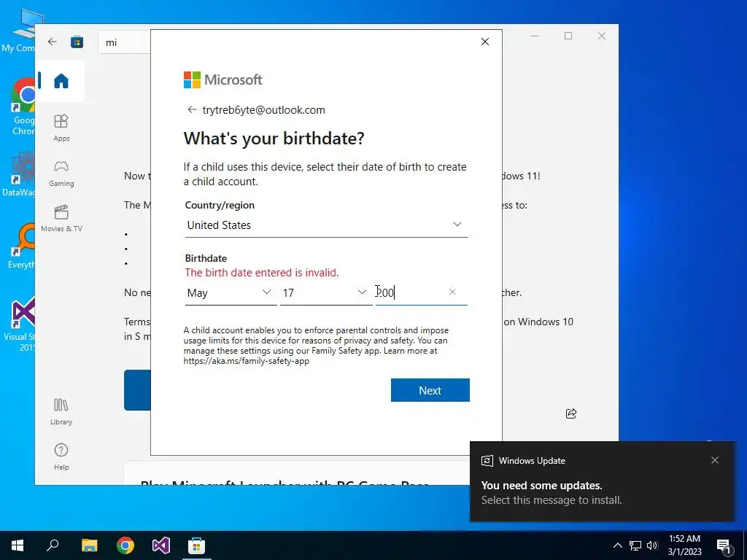Click the https://aka.ms/family-safety-app text
The image size is (747, 560).
[247, 361]
